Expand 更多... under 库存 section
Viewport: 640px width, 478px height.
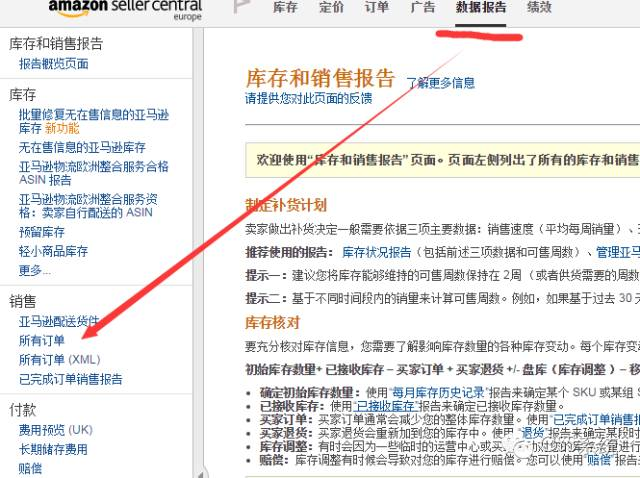pos(35,270)
